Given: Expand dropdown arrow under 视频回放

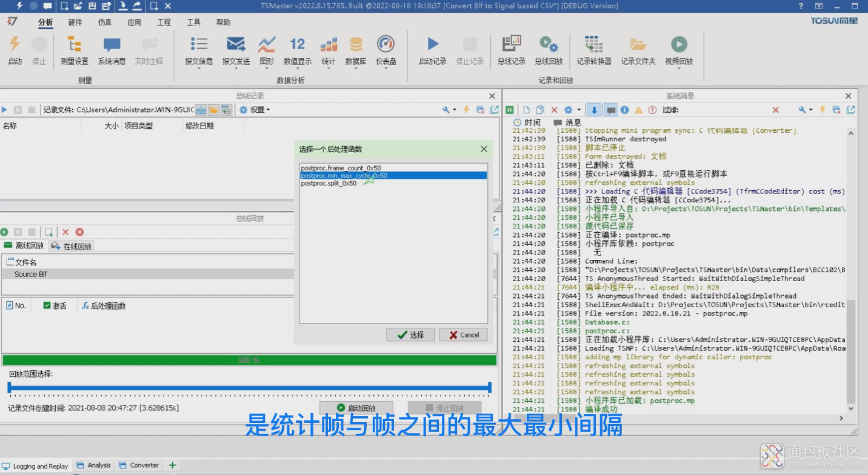Looking at the screenshot, I should (x=679, y=68).
